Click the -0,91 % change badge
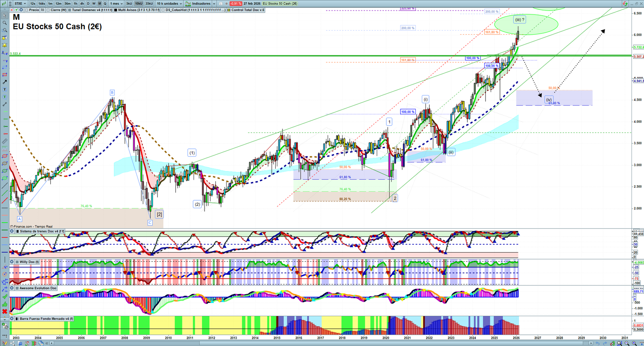 click(x=235, y=4)
